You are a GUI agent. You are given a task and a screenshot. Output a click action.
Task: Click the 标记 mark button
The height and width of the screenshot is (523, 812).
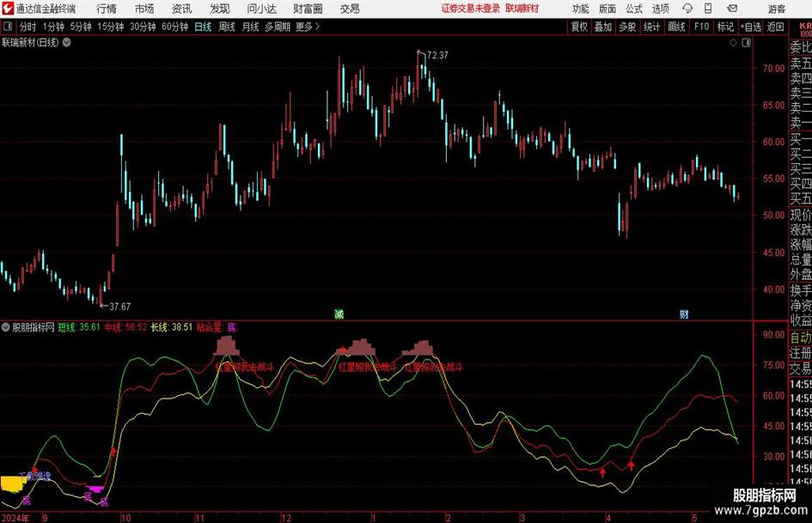click(x=725, y=27)
